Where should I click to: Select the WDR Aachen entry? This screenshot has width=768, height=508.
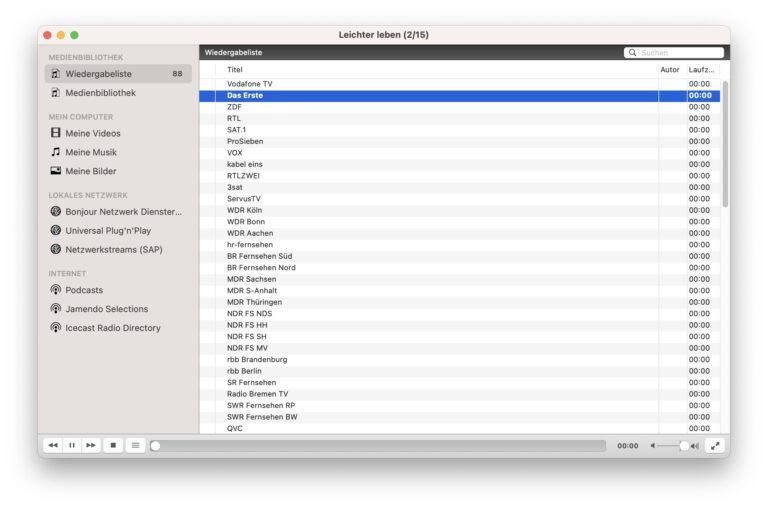[459, 233]
